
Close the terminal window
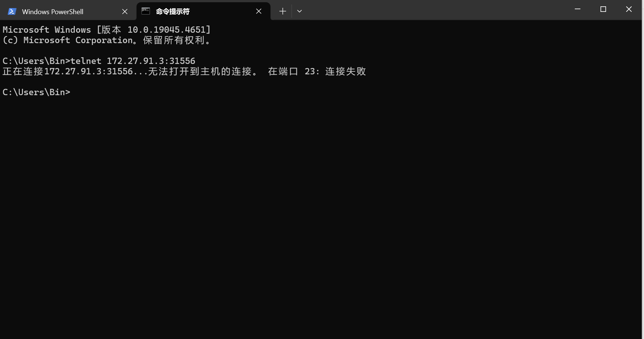coord(629,9)
